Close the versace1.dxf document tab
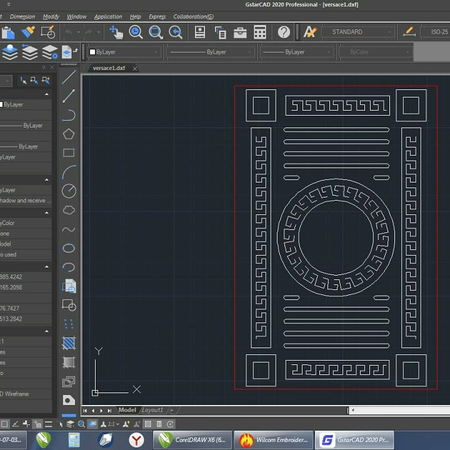 click(x=135, y=69)
